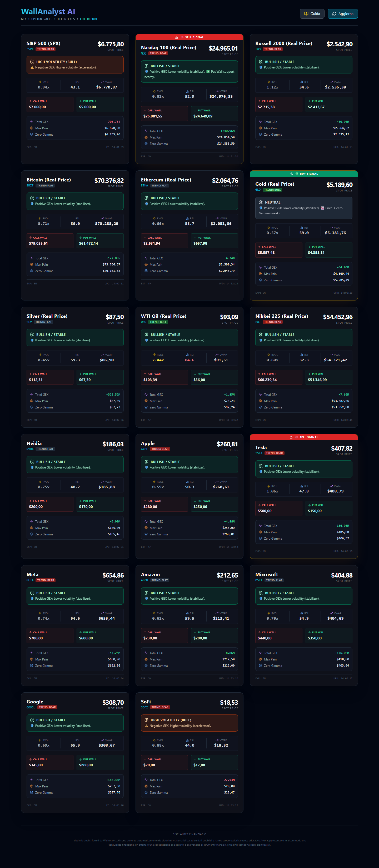Click the VWAP trend icon in Apple card
Screen dimensions: 379x868
217,482
